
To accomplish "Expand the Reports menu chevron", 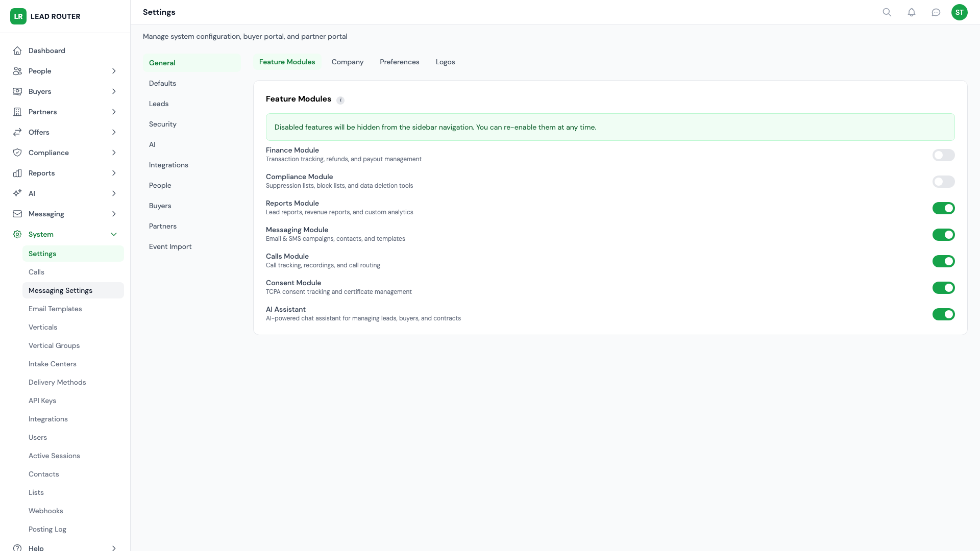I will 114,173.
